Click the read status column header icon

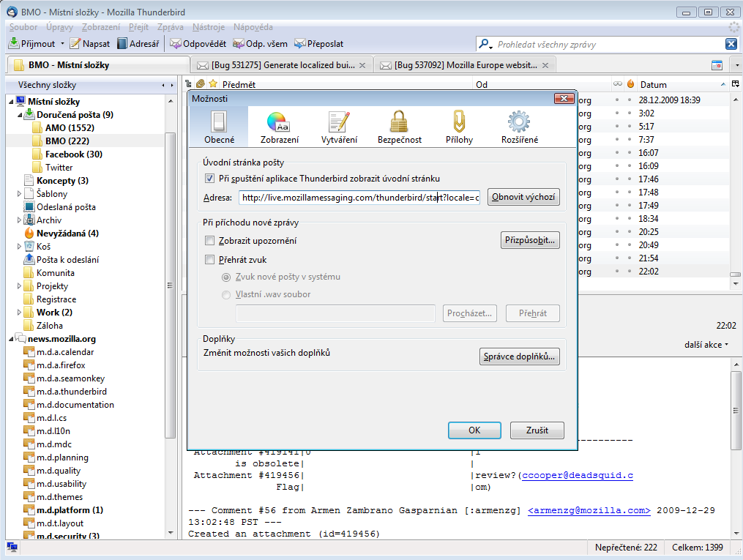pos(617,84)
